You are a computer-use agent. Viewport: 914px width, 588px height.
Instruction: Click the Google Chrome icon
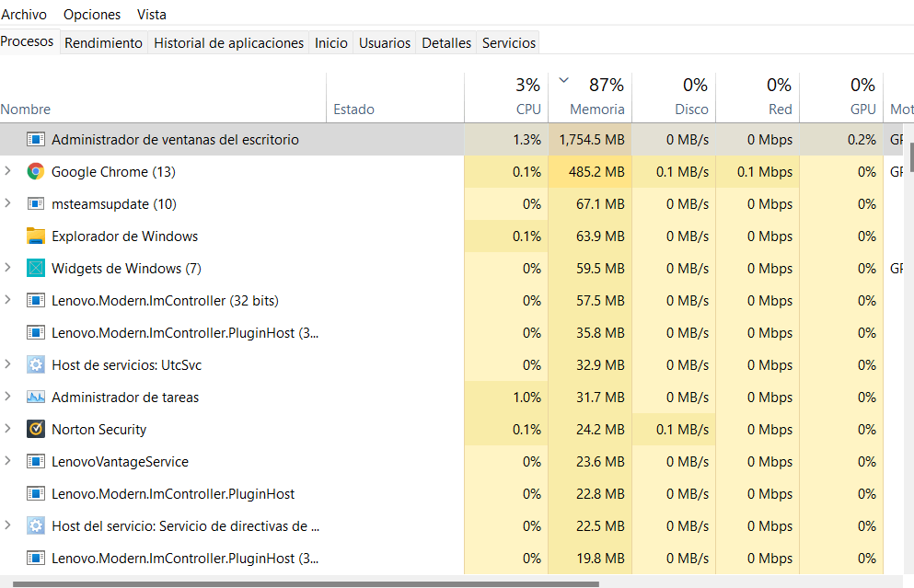[x=36, y=171]
